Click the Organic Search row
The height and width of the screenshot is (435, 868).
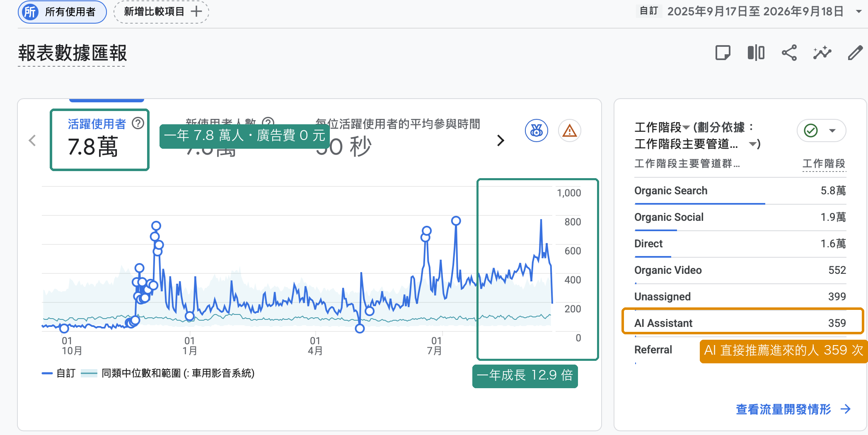[740, 191]
